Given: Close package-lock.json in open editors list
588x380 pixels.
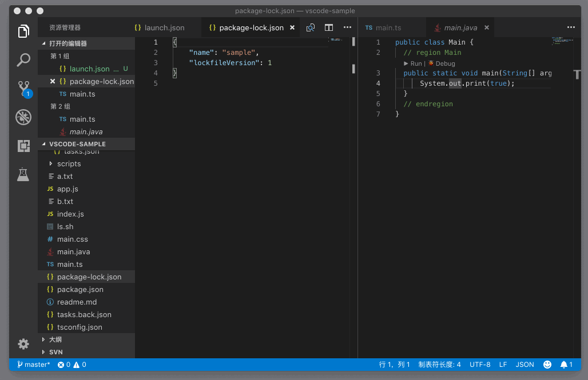Looking at the screenshot, I should click(53, 81).
